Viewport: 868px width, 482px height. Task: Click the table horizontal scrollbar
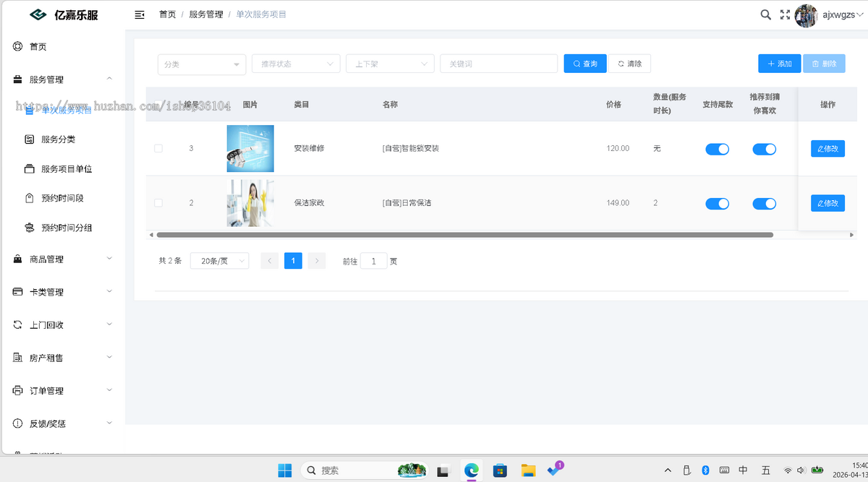pos(464,235)
